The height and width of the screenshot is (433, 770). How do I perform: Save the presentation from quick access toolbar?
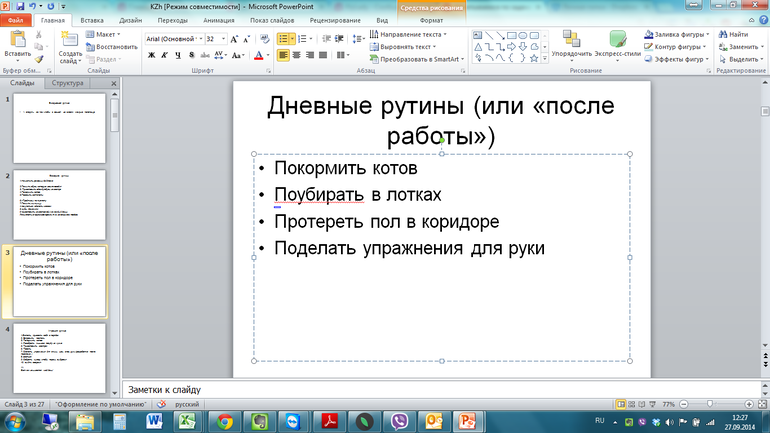(22, 6)
